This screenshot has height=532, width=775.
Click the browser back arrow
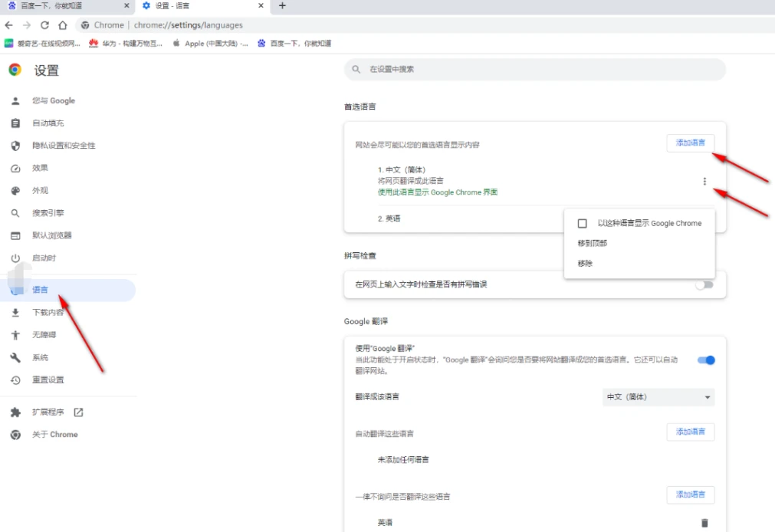click(9, 25)
